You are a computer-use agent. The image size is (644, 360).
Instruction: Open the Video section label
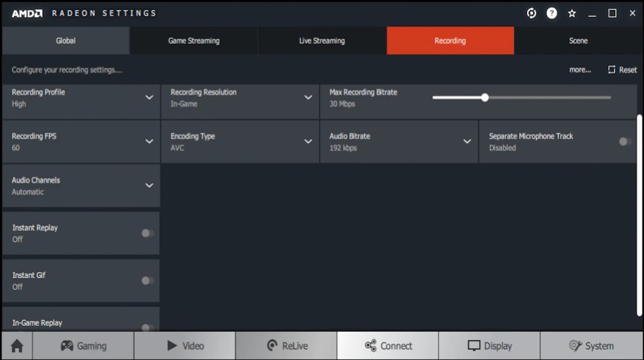click(x=193, y=346)
